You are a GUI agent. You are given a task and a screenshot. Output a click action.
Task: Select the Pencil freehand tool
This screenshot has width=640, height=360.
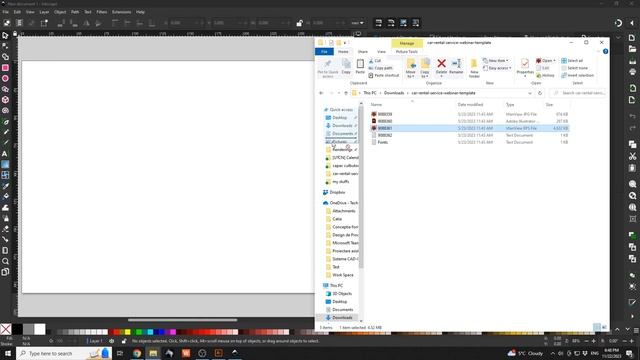click(x=5, y=132)
